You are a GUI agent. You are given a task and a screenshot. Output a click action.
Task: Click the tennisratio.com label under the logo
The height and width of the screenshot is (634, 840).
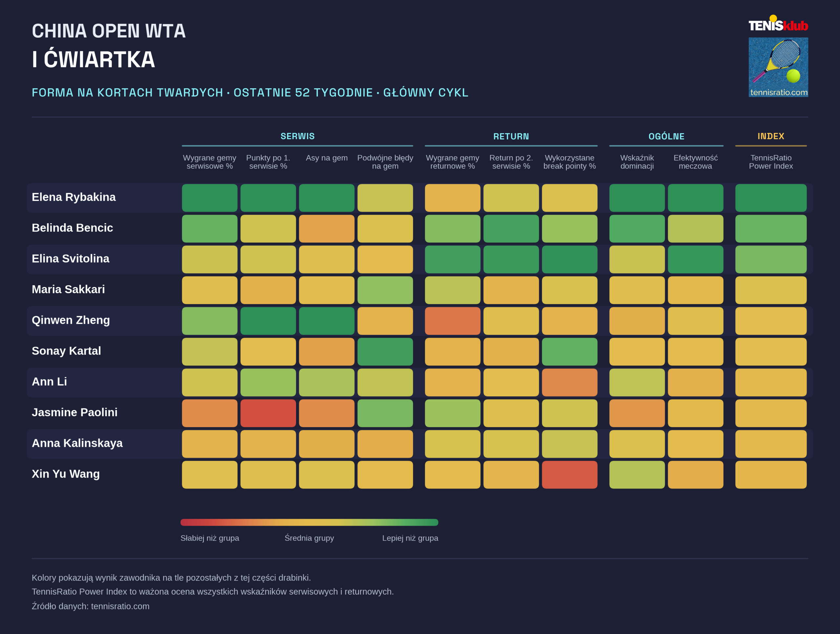pyautogui.click(x=779, y=92)
